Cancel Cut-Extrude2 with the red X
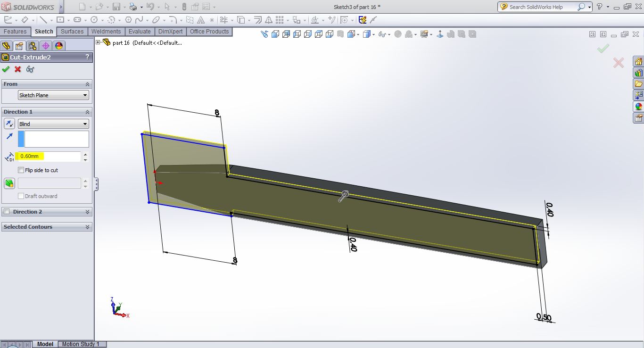Image resolution: width=644 pixels, height=348 pixels. 18,69
